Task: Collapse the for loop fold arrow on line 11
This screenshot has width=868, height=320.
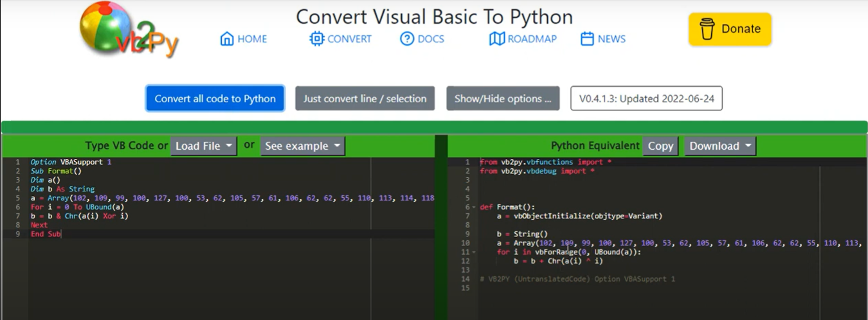Action: (475, 253)
